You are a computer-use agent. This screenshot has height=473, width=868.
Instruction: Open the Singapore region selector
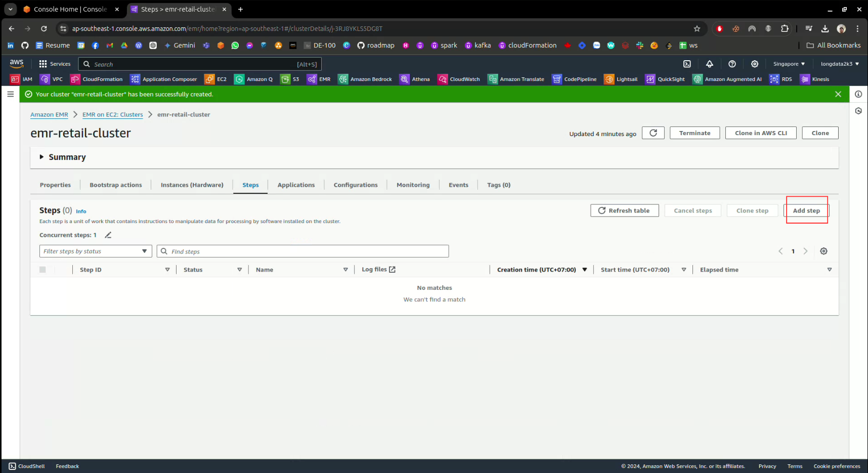789,64
